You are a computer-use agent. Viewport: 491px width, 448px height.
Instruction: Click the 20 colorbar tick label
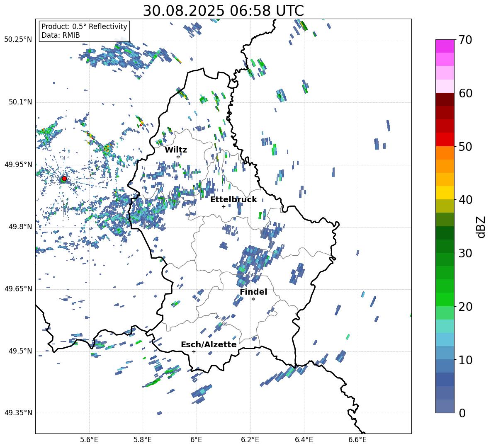tap(465, 307)
